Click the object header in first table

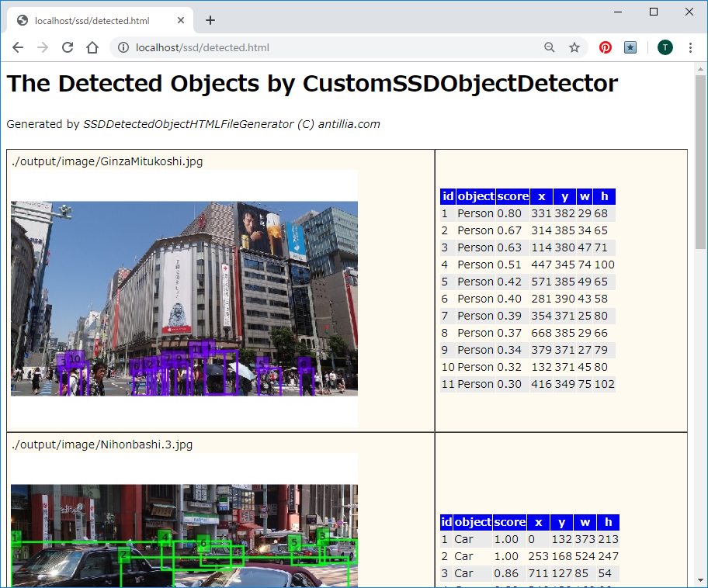pos(476,196)
